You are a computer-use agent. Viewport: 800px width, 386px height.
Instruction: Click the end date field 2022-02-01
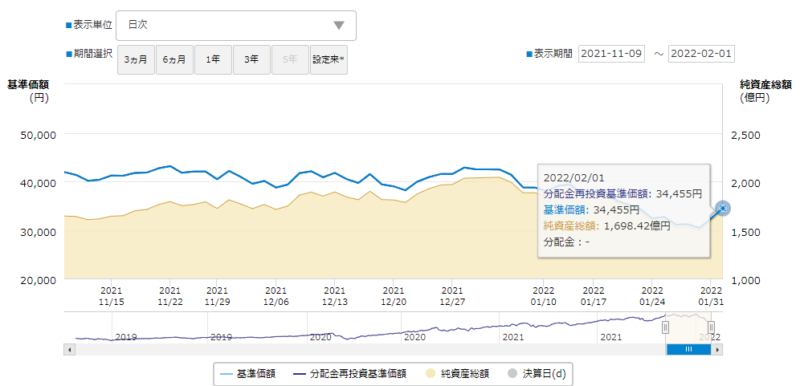(702, 54)
